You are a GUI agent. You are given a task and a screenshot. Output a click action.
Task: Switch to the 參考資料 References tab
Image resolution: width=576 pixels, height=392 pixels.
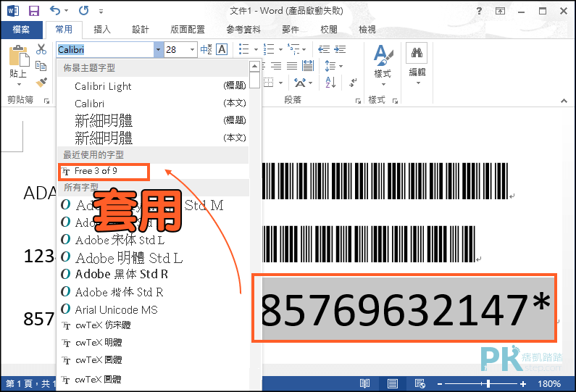(243, 30)
